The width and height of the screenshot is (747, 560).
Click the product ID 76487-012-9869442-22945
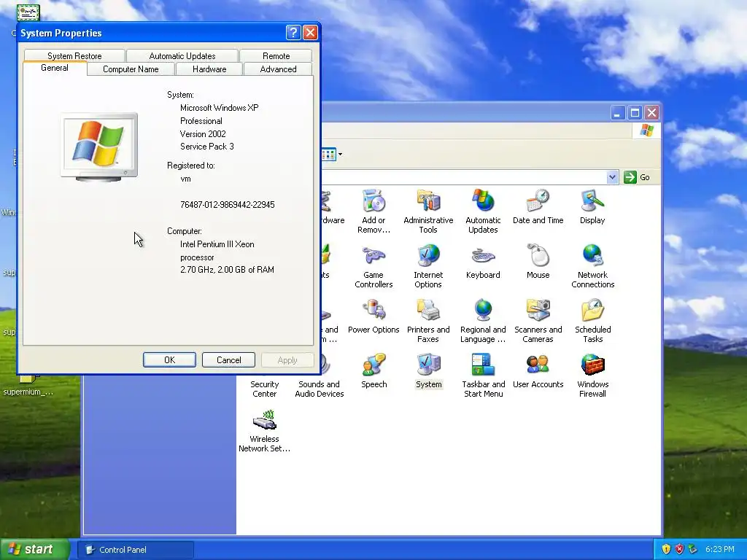click(x=228, y=205)
